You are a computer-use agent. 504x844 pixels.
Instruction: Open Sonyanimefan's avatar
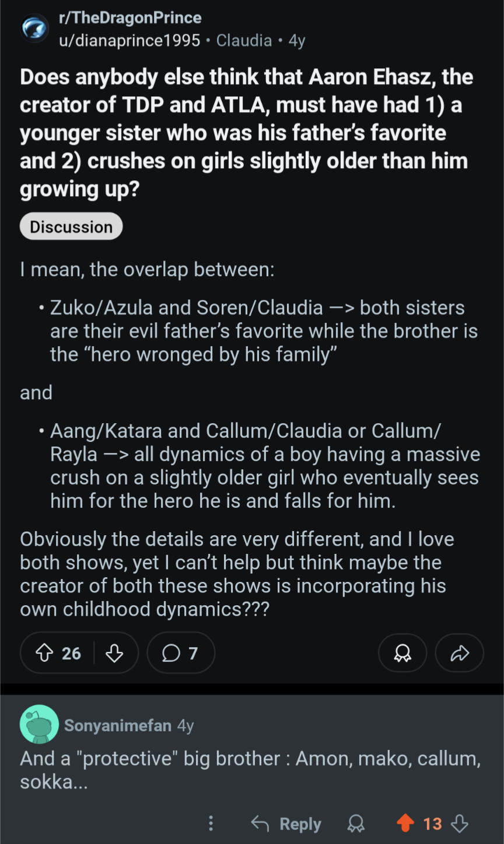39,724
